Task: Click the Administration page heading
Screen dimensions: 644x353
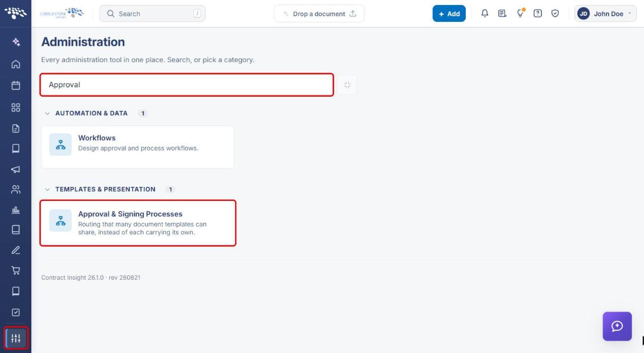Action: pos(83,42)
